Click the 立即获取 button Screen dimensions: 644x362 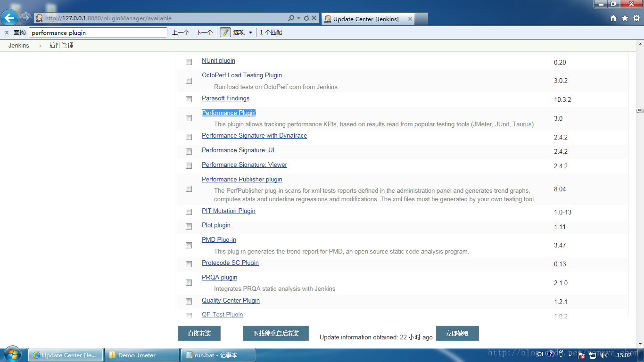coord(457,333)
